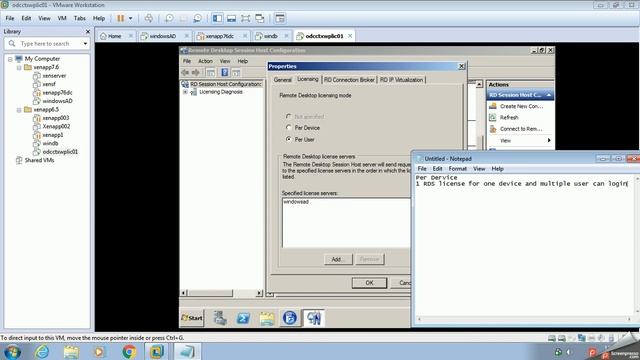
Task: Collapse the xenapp6.5 folder
Action: (x=19, y=110)
